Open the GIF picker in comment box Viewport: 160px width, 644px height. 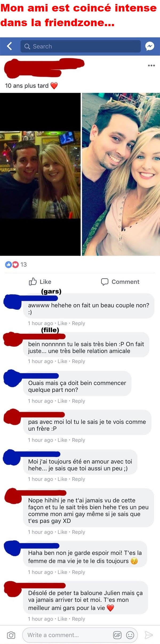pos(117,635)
